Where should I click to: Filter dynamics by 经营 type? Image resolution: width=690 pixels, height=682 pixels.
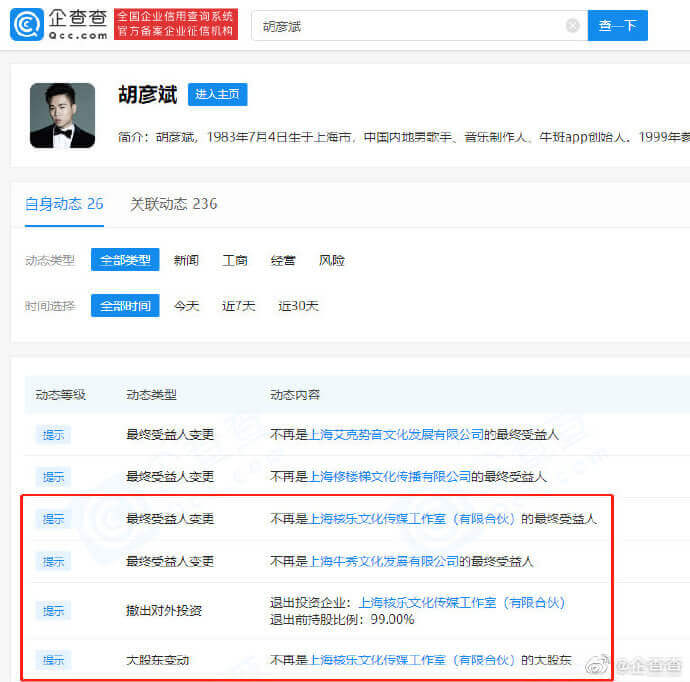tap(283, 260)
